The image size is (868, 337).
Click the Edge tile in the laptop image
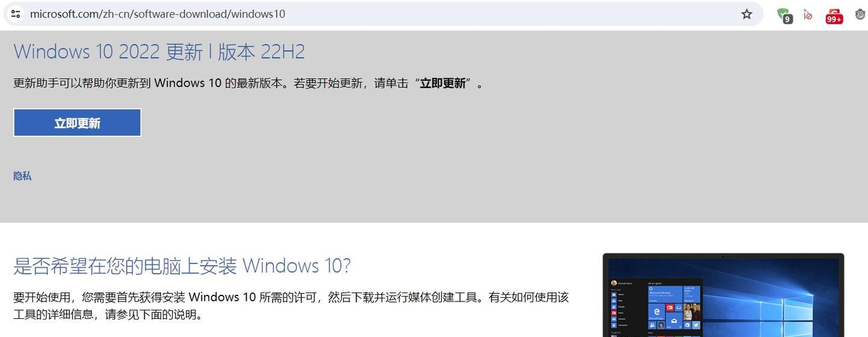pos(657,312)
